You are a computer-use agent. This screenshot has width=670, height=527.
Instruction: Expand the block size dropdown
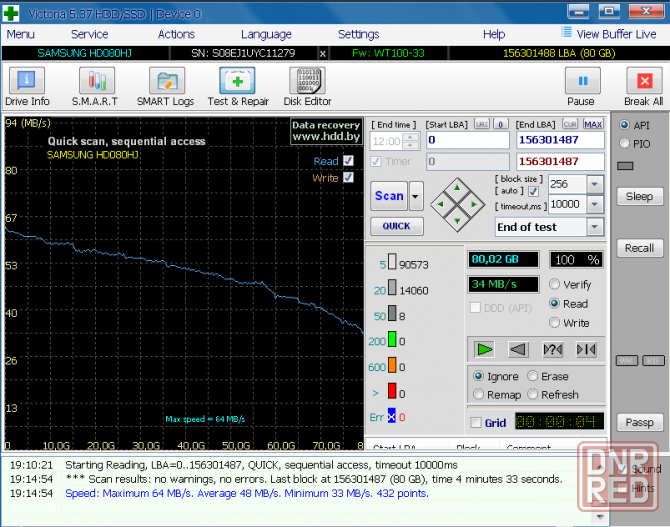pos(595,184)
